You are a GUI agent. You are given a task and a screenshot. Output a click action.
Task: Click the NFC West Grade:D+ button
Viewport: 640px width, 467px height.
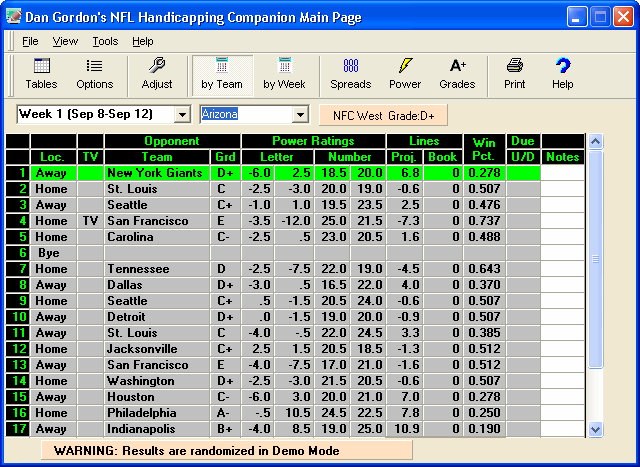tap(383, 115)
